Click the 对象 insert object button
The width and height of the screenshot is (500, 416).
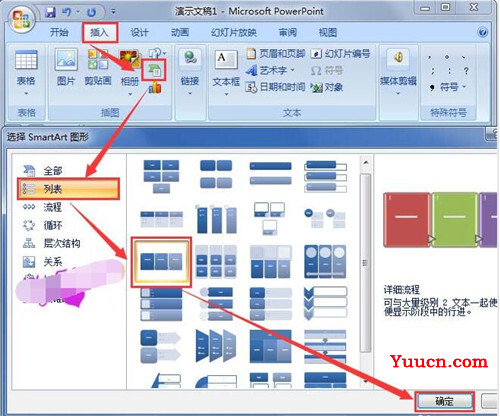(327, 87)
